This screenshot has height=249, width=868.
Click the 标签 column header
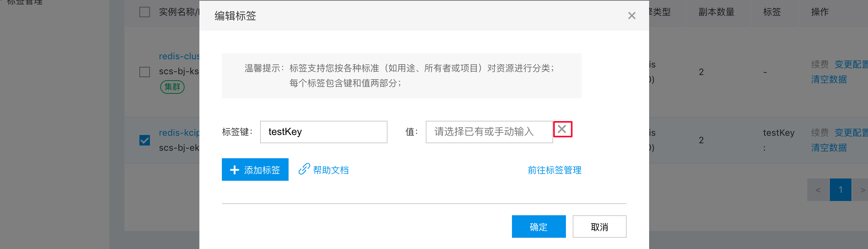click(772, 12)
